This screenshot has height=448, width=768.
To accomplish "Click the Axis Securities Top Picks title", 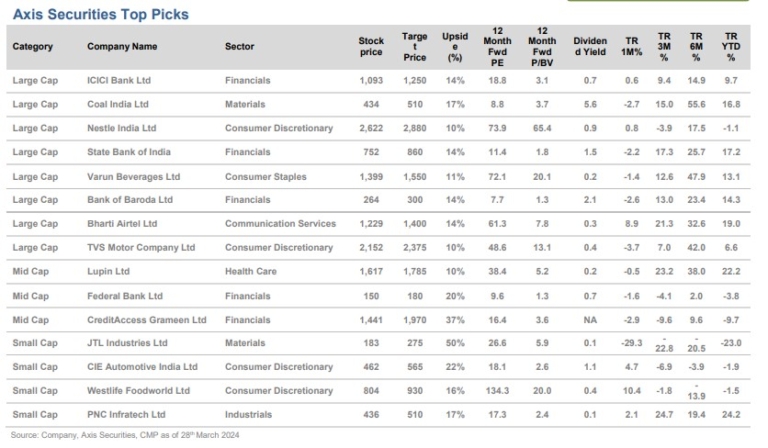I will [x=100, y=15].
